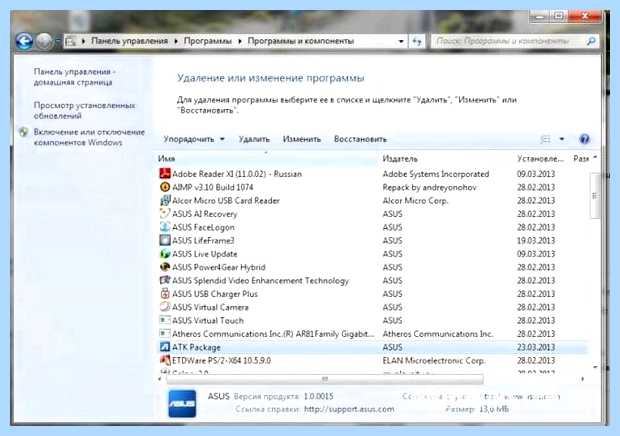Click the horizontal scrollbar thumb

coord(325,379)
